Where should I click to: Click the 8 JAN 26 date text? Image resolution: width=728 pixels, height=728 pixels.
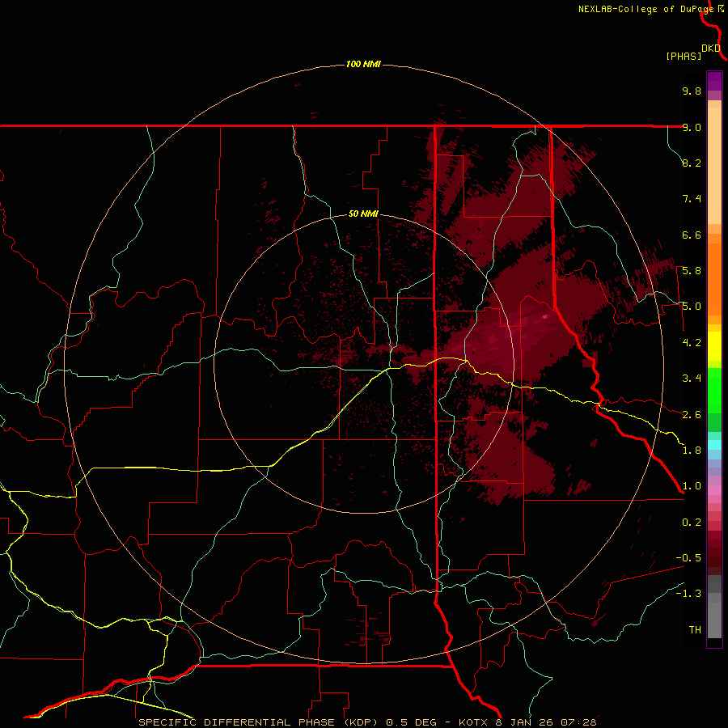523,722
